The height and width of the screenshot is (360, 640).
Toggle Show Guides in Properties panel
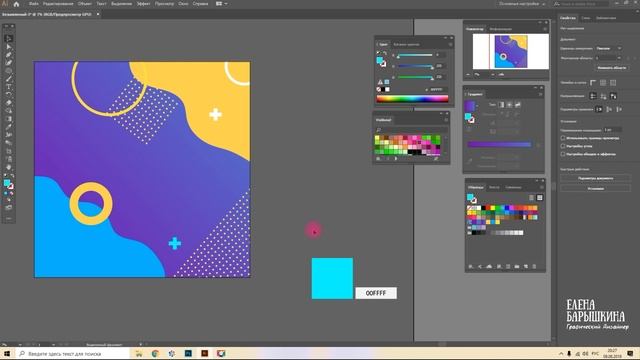(x=593, y=96)
